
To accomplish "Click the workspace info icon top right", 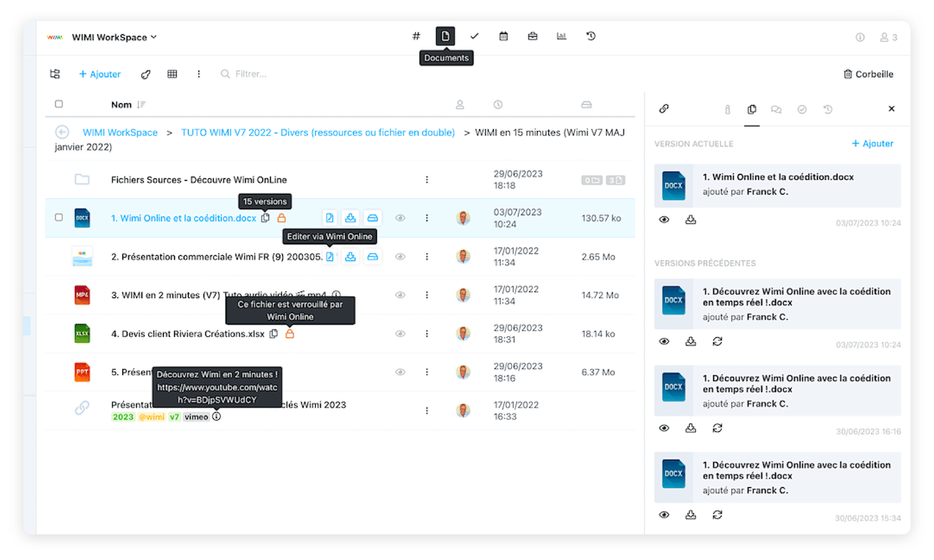I will [x=860, y=37].
